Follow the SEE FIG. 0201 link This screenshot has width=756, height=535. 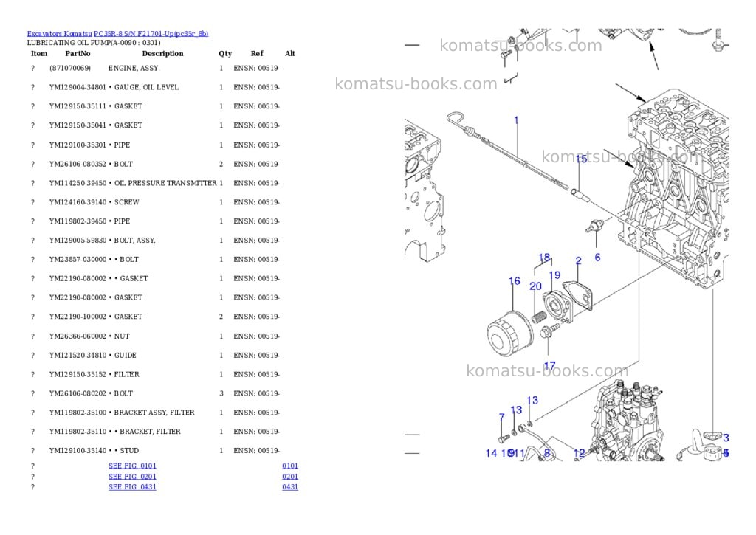[133, 476]
